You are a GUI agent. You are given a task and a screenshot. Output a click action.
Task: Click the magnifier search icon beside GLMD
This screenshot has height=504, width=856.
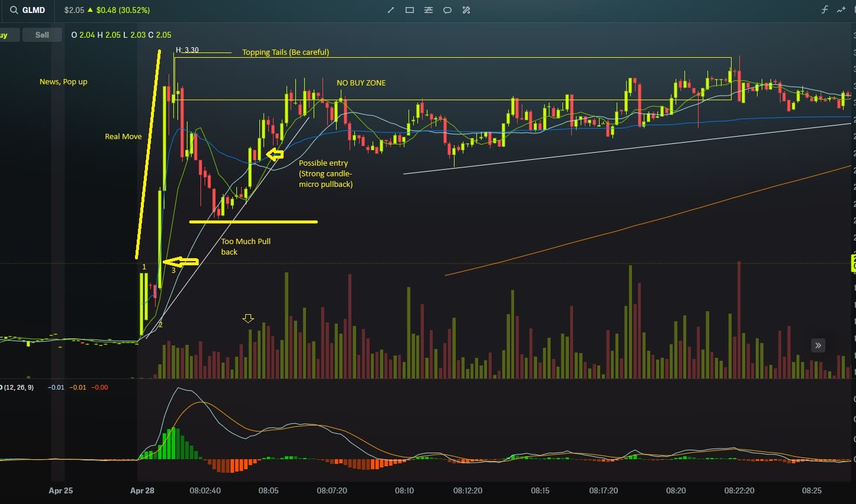pyautogui.click(x=14, y=10)
